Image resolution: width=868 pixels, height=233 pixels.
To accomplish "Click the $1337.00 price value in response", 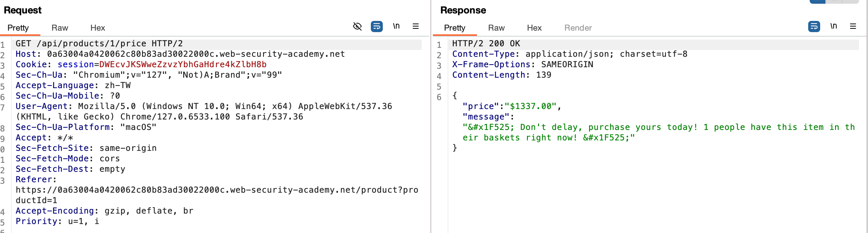I will (x=530, y=106).
